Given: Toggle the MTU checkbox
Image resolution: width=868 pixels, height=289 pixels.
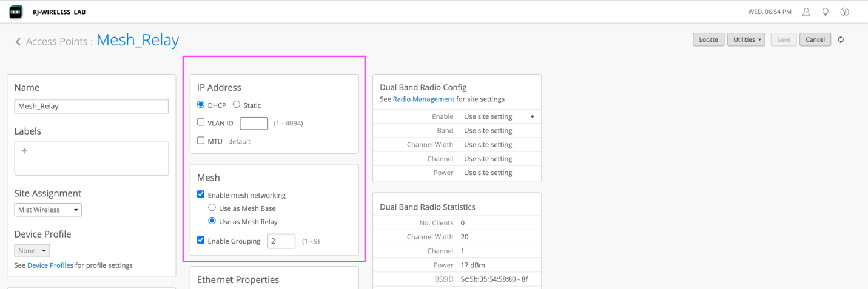Looking at the screenshot, I should point(201,141).
